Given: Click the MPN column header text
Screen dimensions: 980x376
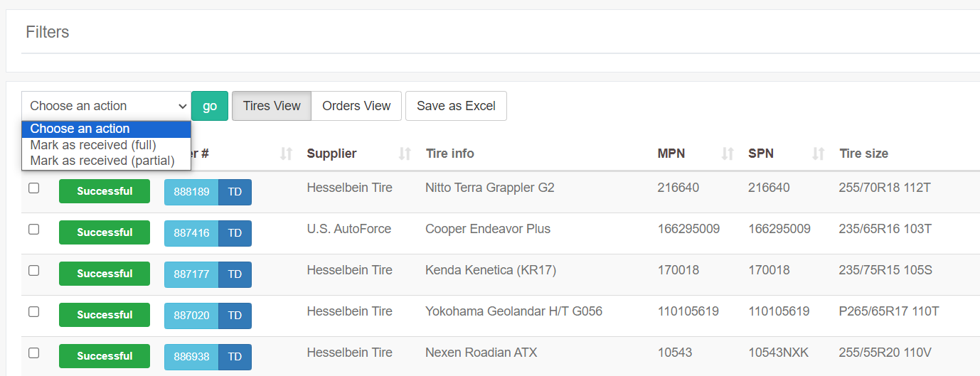Looking at the screenshot, I should (x=671, y=154).
